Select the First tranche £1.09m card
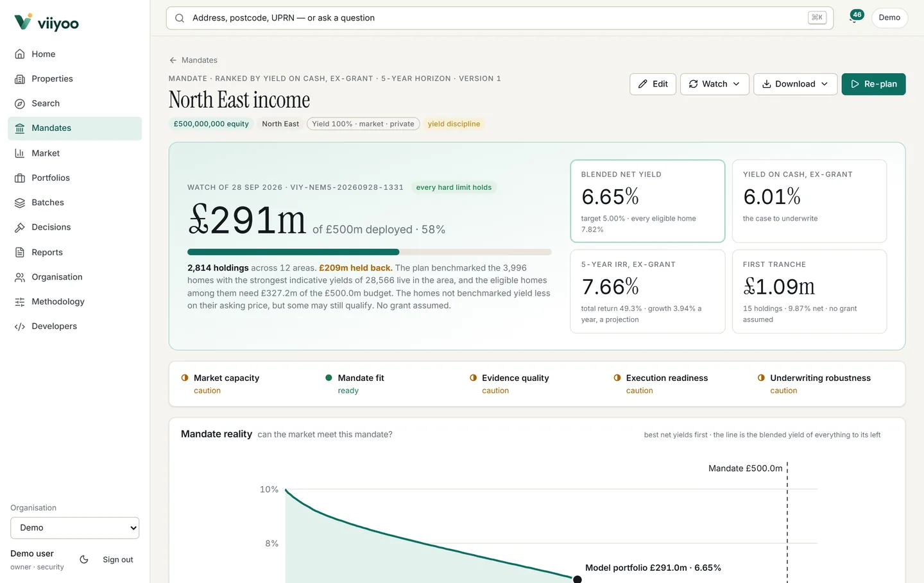The width and height of the screenshot is (924, 583). pyautogui.click(x=809, y=291)
